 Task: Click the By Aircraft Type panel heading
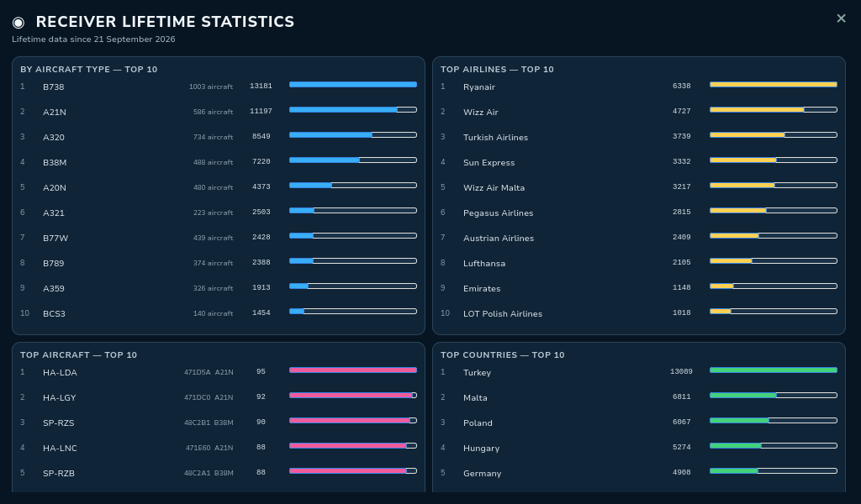point(89,69)
